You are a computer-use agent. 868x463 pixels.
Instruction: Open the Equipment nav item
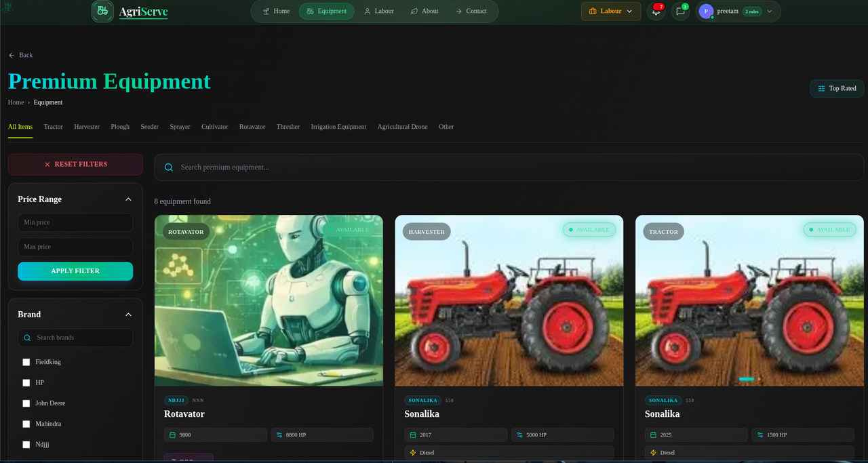pos(326,11)
